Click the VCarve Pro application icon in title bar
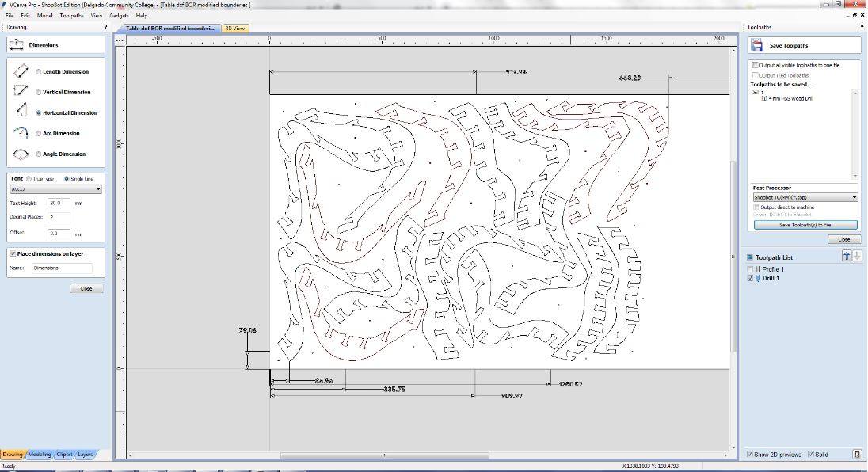Viewport: 868px width, 472px height. click(x=5, y=5)
